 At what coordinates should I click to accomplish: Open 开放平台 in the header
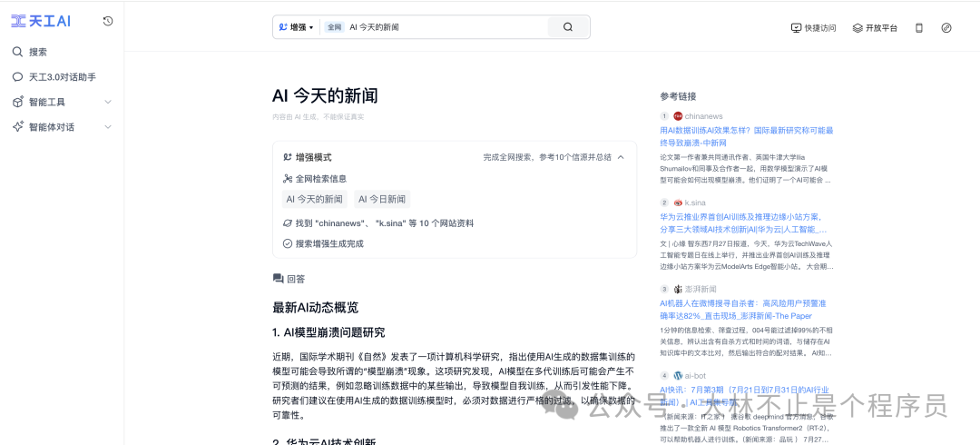click(875, 28)
